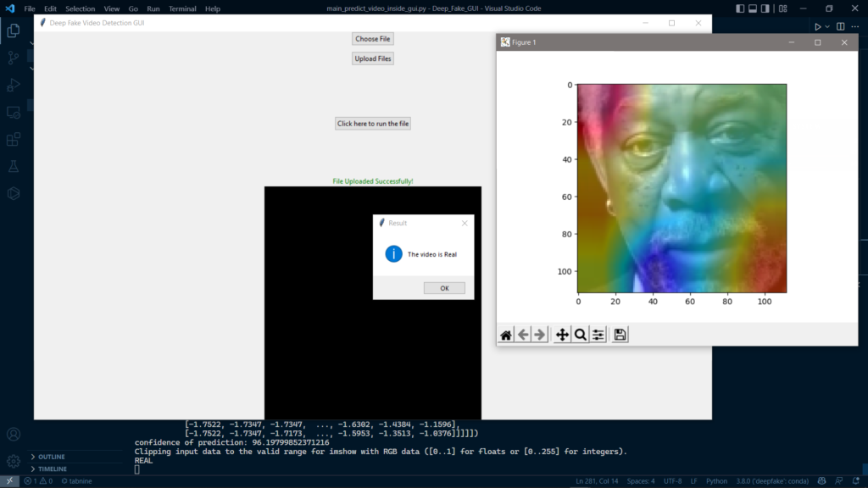Viewport: 868px width, 488px height.
Task: Save the figure with the floppy disk icon
Action: click(620, 335)
